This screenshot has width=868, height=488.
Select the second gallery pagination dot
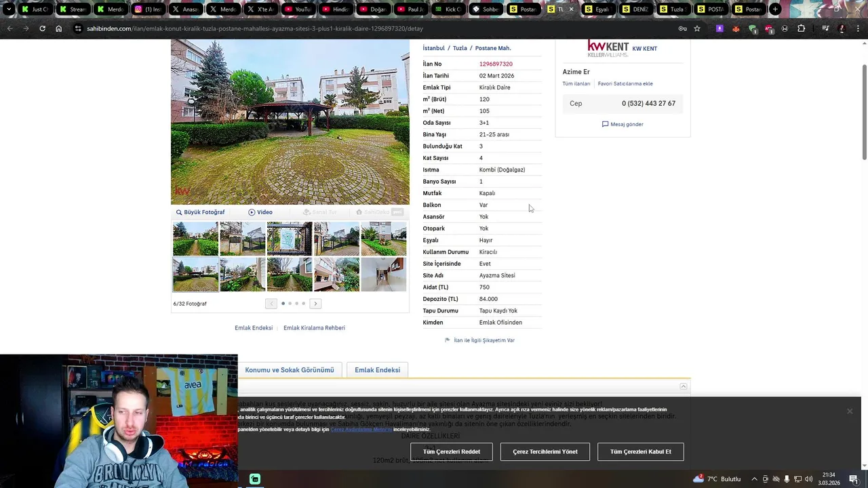click(x=290, y=304)
